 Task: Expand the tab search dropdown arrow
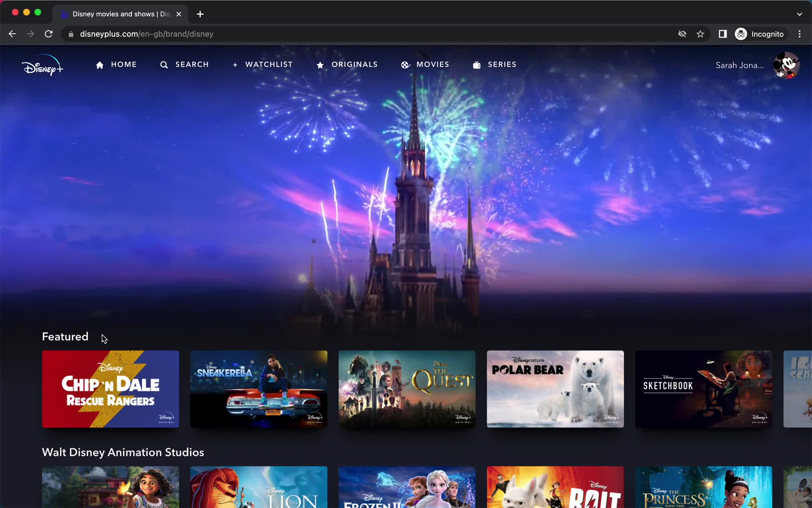click(x=799, y=14)
